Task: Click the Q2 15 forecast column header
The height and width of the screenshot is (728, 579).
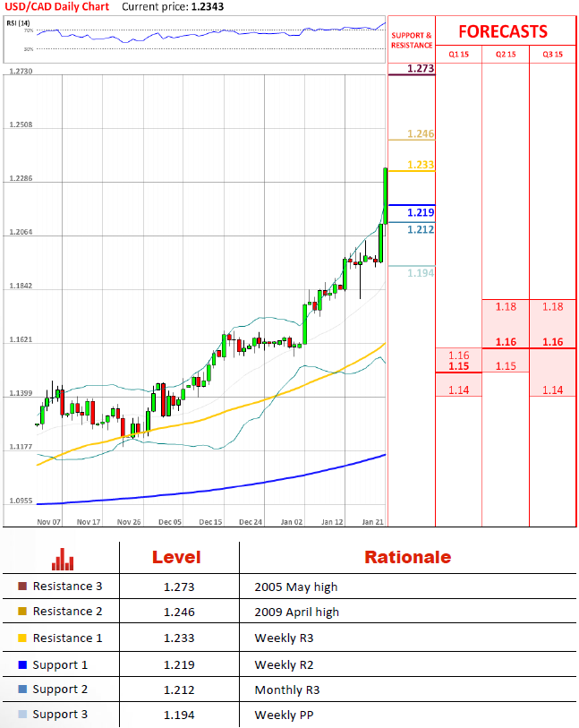Action: (x=506, y=55)
